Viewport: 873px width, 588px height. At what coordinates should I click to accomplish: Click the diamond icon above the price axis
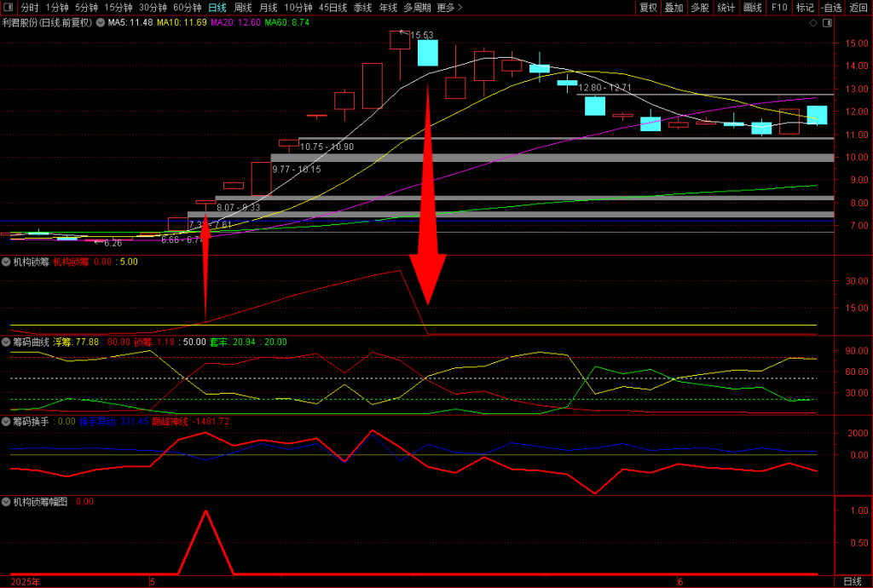coord(814,23)
